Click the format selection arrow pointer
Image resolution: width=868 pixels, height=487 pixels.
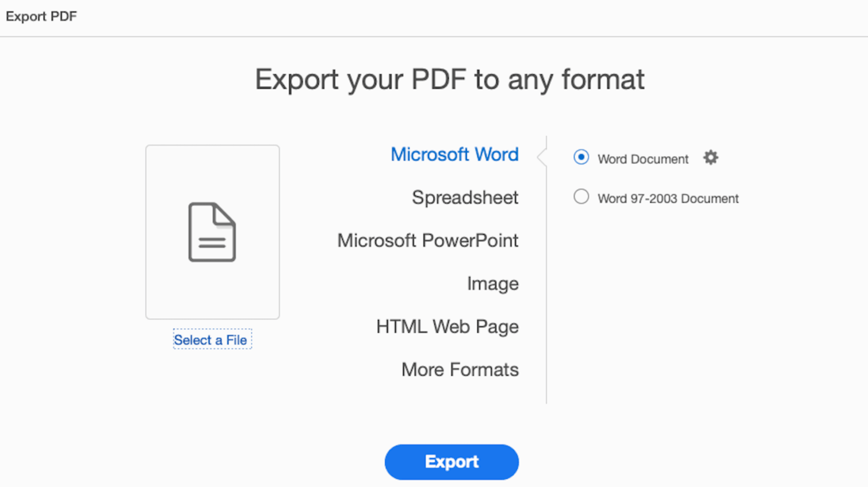coord(542,157)
